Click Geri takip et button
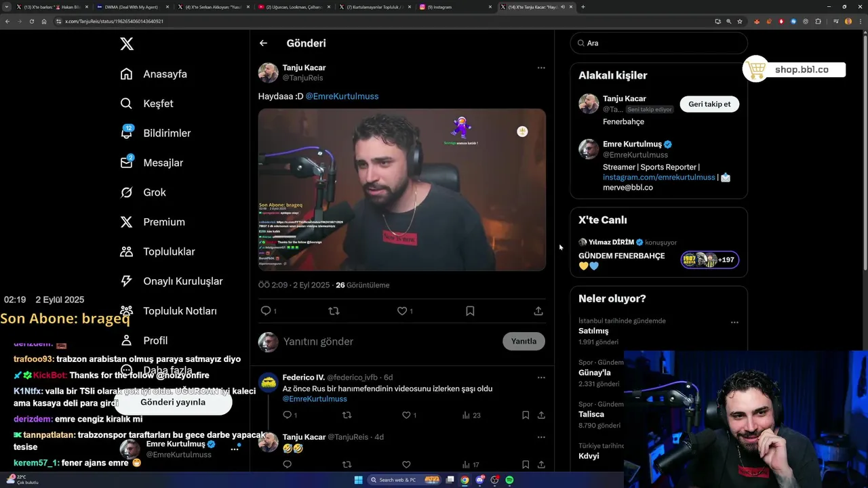 (709, 104)
